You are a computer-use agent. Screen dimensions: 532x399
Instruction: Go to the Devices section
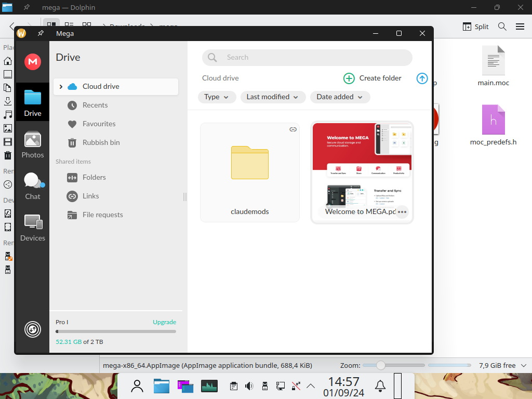[x=33, y=228]
